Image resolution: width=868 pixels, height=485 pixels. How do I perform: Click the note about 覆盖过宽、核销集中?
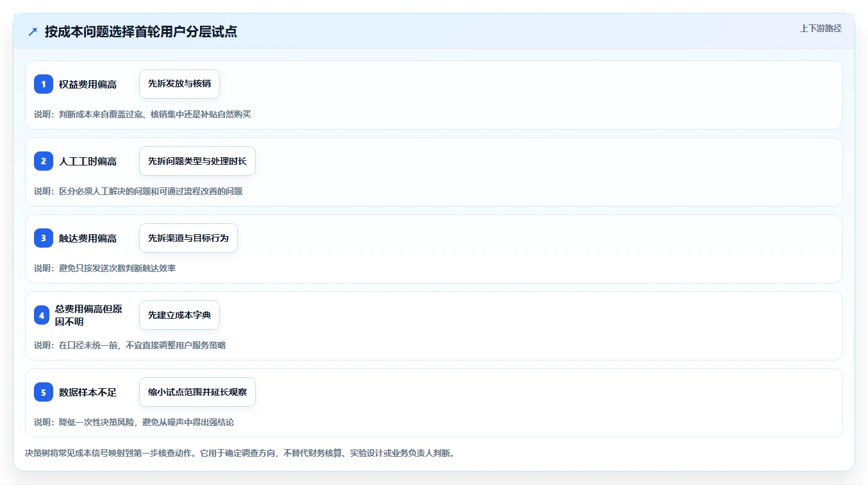pyautogui.click(x=142, y=114)
